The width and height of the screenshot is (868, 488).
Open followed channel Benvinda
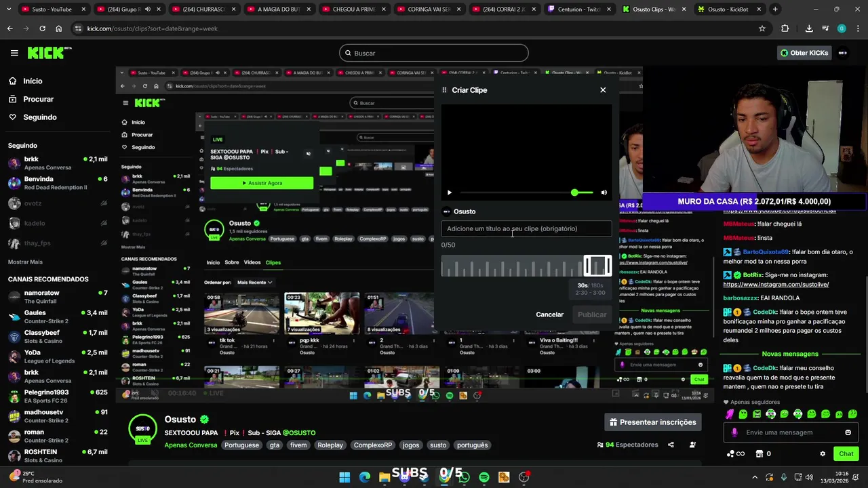[x=58, y=183]
